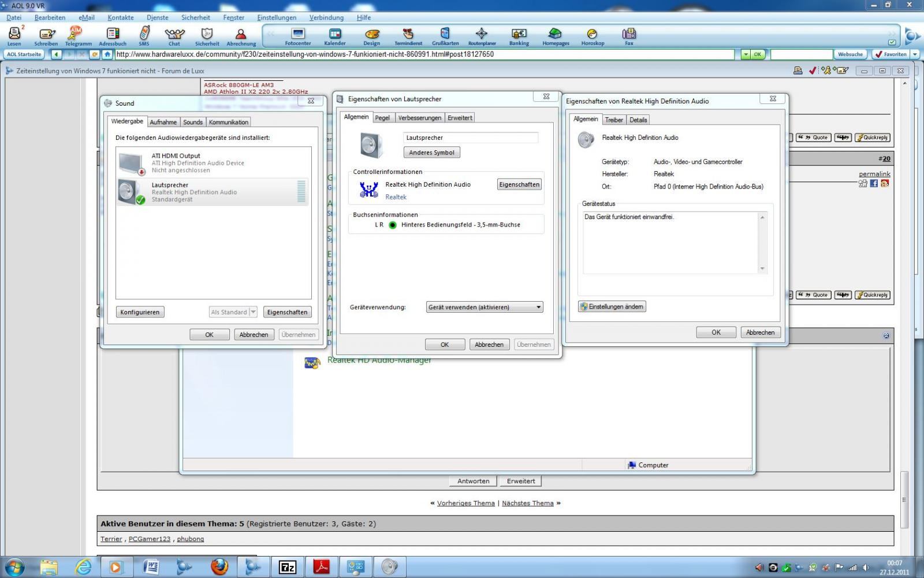Click the Einstellungen ändern button

(x=612, y=306)
